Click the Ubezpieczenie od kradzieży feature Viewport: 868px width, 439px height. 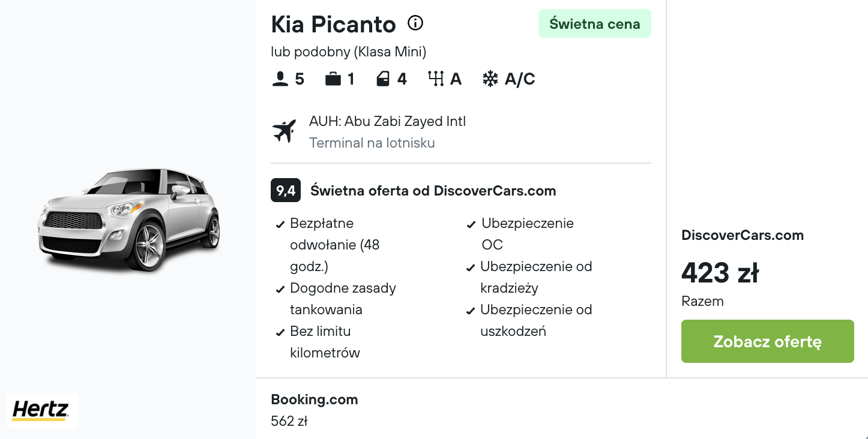pos(529,277)
